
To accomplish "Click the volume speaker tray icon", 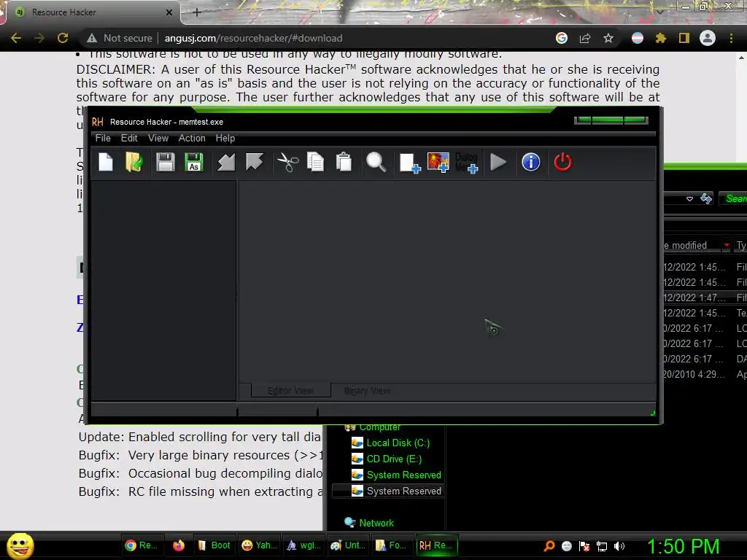I will (x=619, y=546).
